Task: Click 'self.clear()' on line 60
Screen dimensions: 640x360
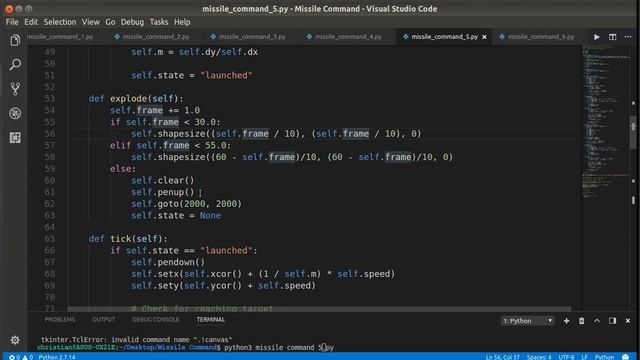Action: pos(162,180)
